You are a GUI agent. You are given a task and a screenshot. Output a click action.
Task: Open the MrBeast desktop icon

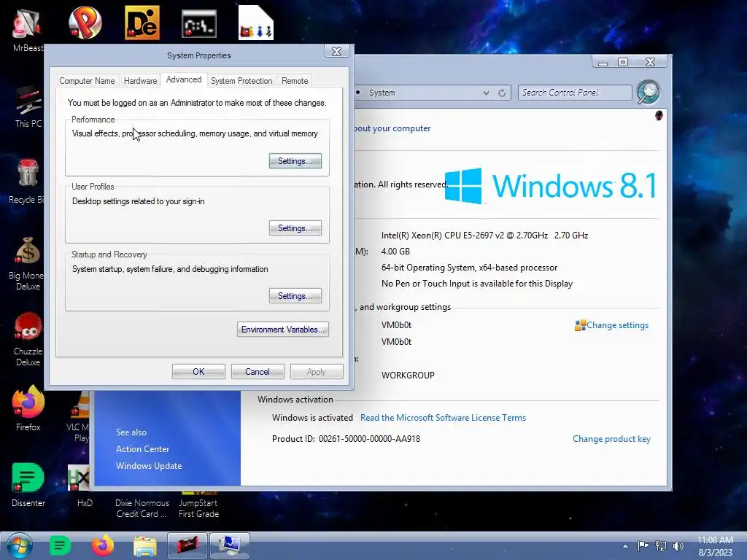[27, 28]
